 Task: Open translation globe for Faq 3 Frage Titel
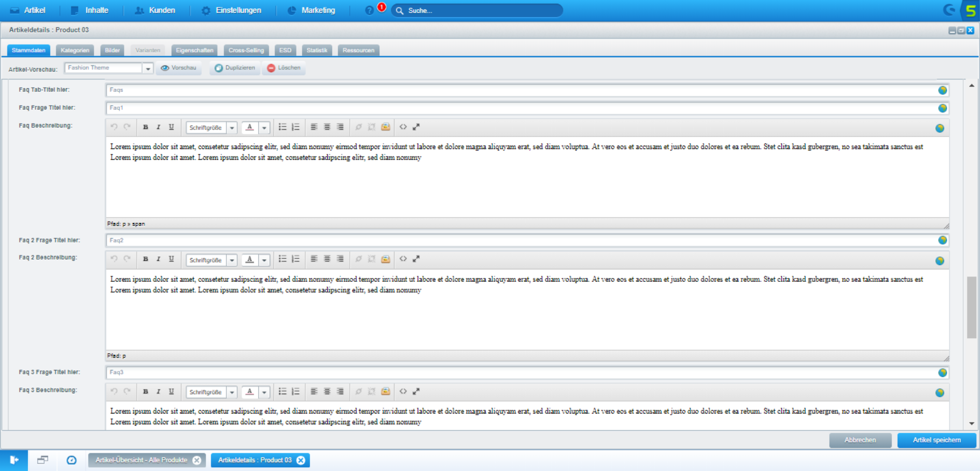942,373
